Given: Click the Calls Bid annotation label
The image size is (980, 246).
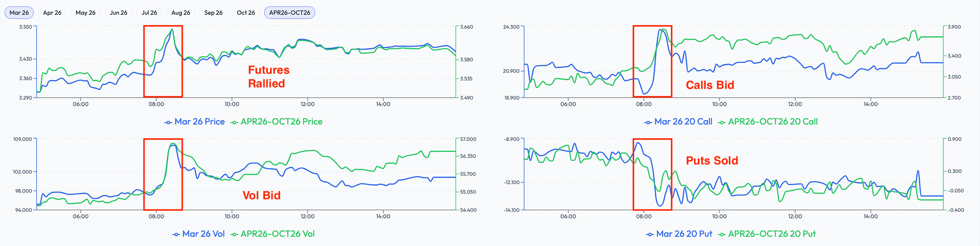Looking at the screenshot, I should [x=710, y=85].
